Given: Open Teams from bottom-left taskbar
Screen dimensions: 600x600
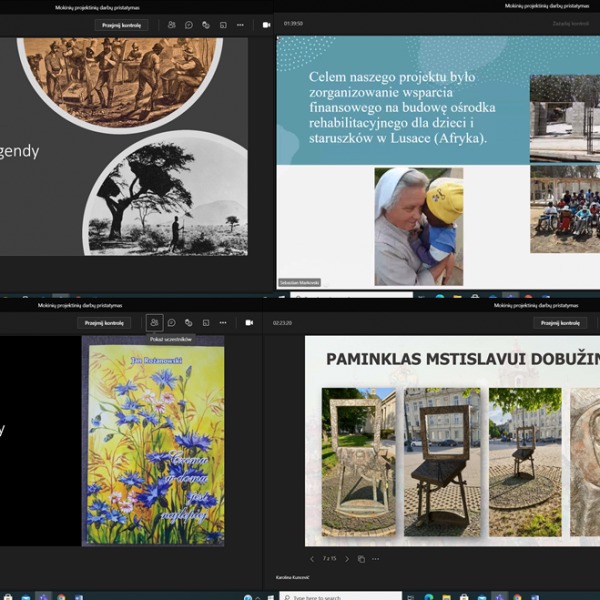Looking at the screenshot, I should click(x=43, y=596).
